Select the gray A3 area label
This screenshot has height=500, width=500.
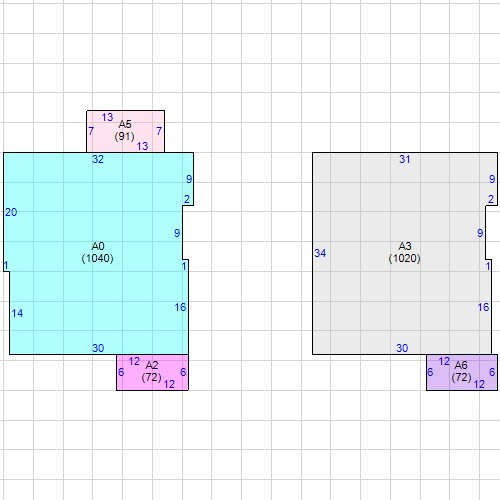click(x=405, y=246)
